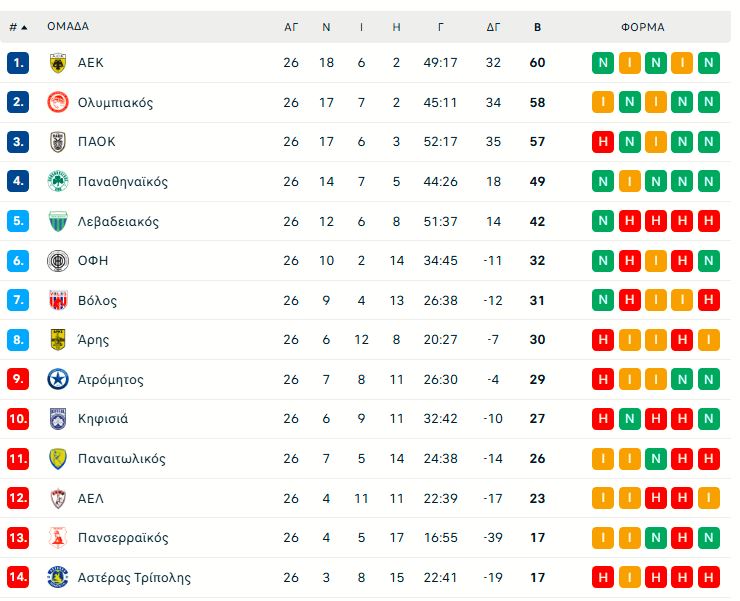This screenshot has width=740, height=601.
Task: Open the Κηφισιά team page
Action: coord(103,419)
